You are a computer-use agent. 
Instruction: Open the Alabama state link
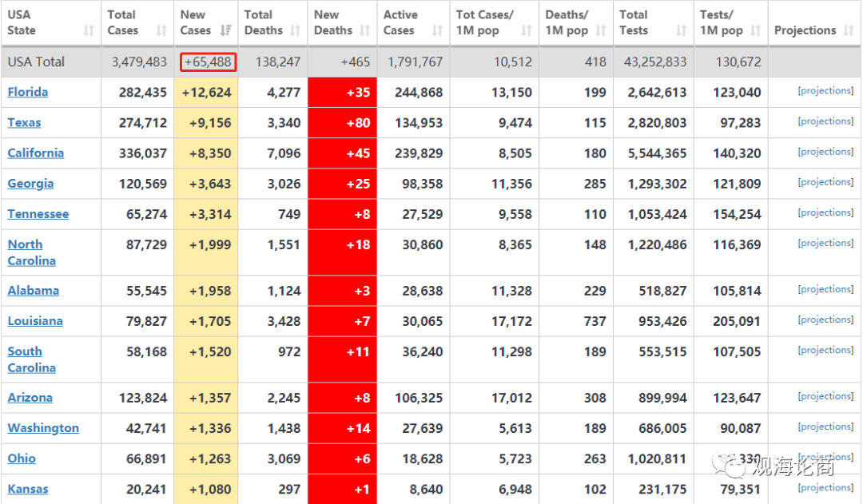pyautogui.click(x=33, y=291)
